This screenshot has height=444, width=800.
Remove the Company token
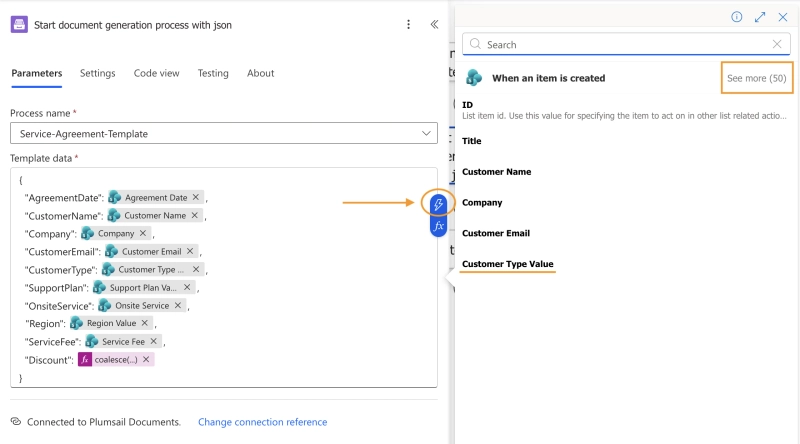[x=143, y=233]
